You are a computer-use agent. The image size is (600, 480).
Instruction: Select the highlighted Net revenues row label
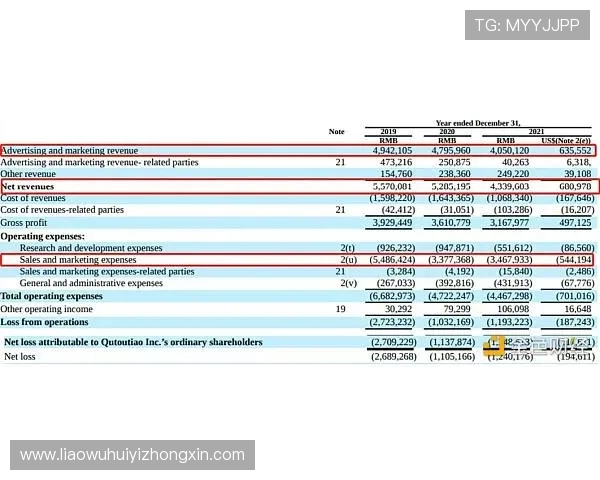[28, 186]
